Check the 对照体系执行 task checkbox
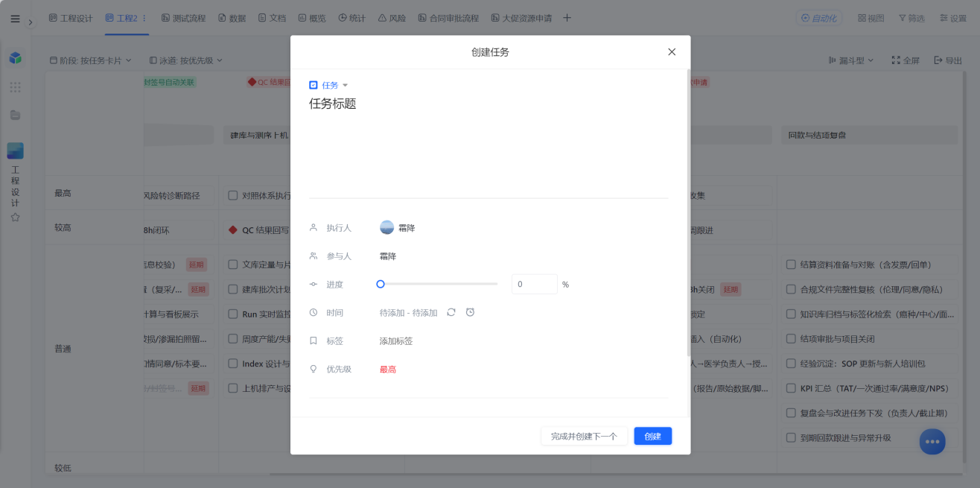980x488 pixels. tap(233, 196)
